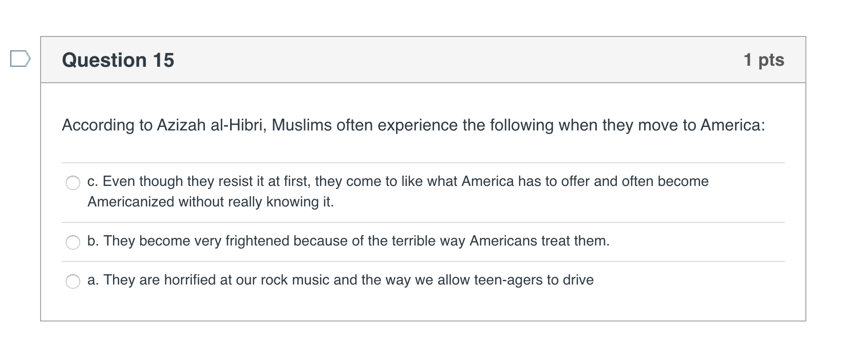Select the radio button for answer b

pyautogui.click(x=73, y=242)
